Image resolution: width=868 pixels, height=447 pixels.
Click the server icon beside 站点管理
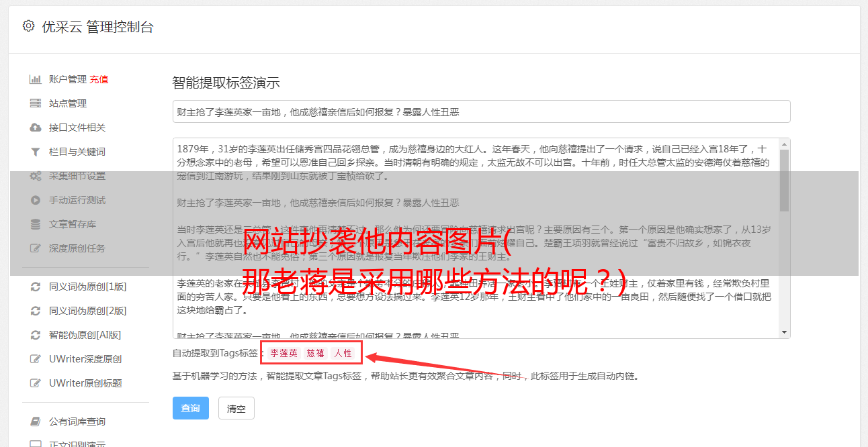(x=36, y=103)
